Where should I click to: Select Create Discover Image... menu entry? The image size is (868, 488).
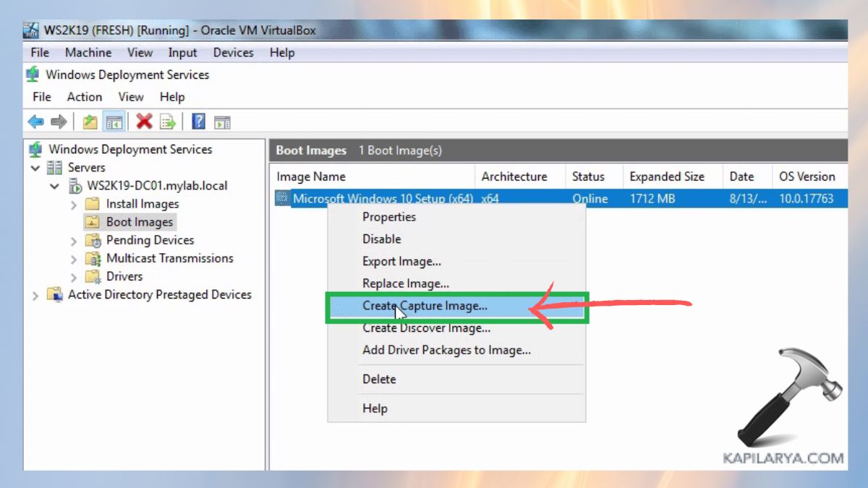pos(456,328)
